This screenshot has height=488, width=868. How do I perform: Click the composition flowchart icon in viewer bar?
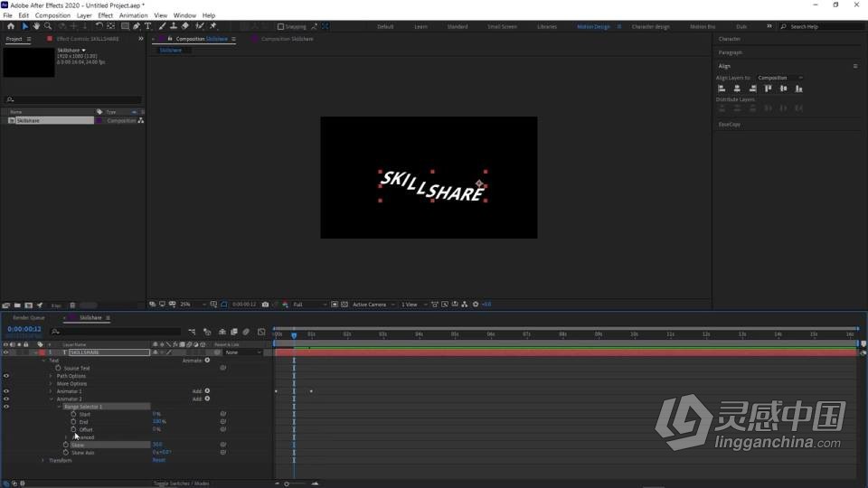coord(465,305)
